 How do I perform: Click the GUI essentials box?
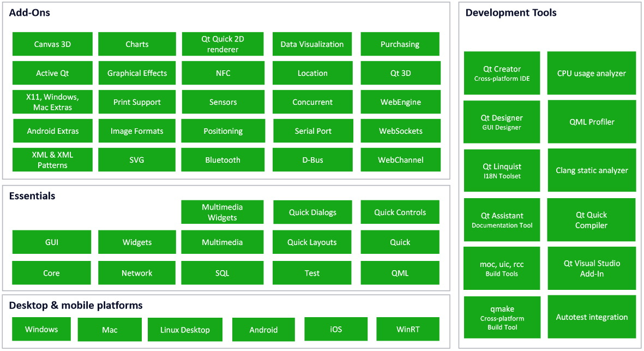pos(52,242)
